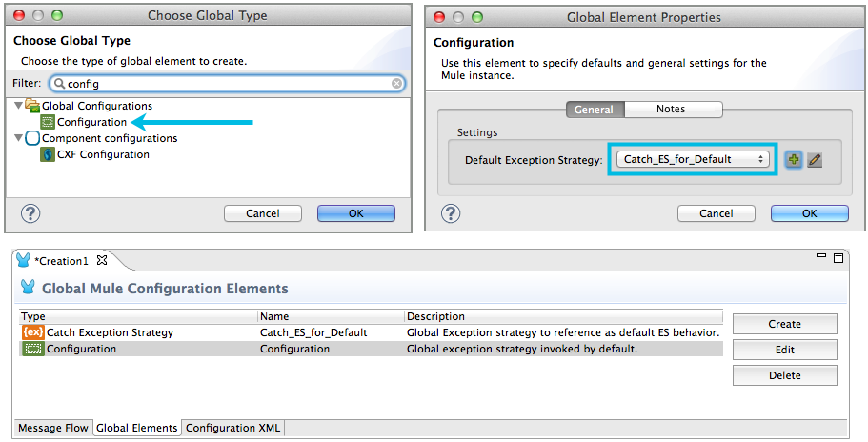Click the Edit button beside elements table

coord(785,350)
